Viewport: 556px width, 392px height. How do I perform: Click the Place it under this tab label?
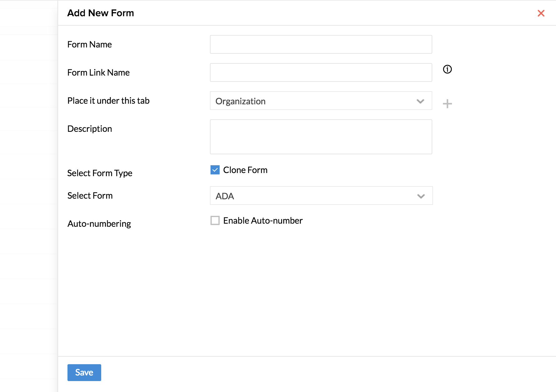[x=108, y=101]
